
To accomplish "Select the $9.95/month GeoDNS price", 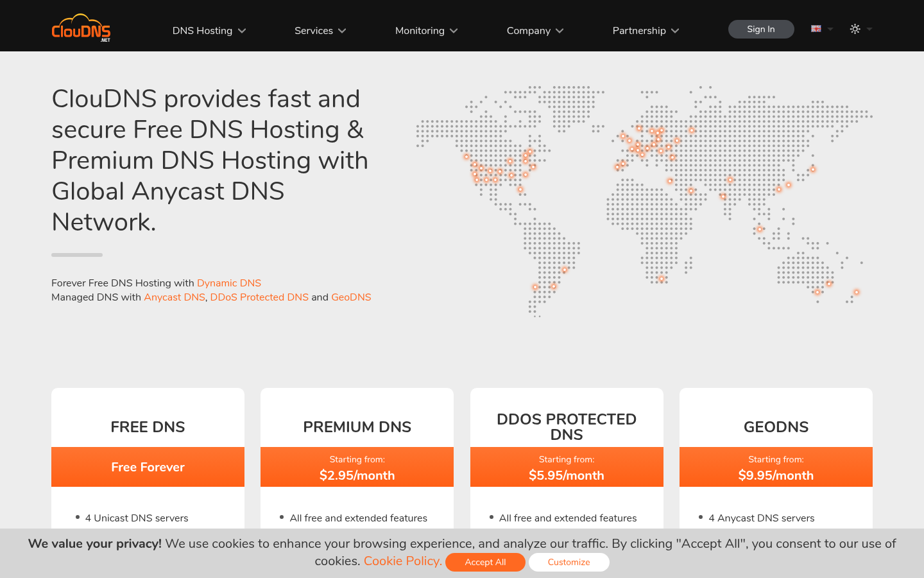I will [x=776, y=475].
